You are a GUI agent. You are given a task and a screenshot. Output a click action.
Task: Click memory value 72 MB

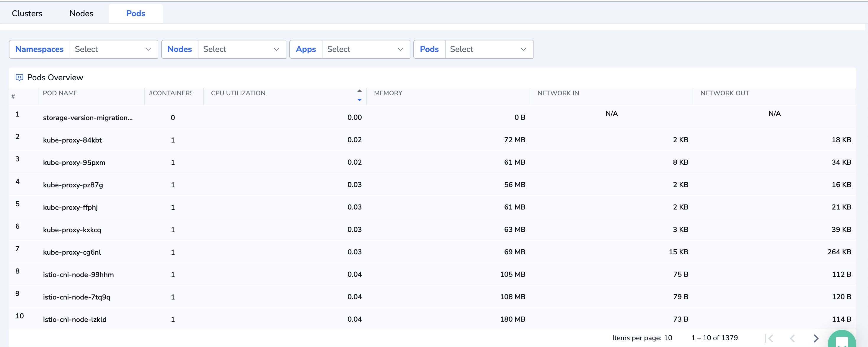(515, 140)
